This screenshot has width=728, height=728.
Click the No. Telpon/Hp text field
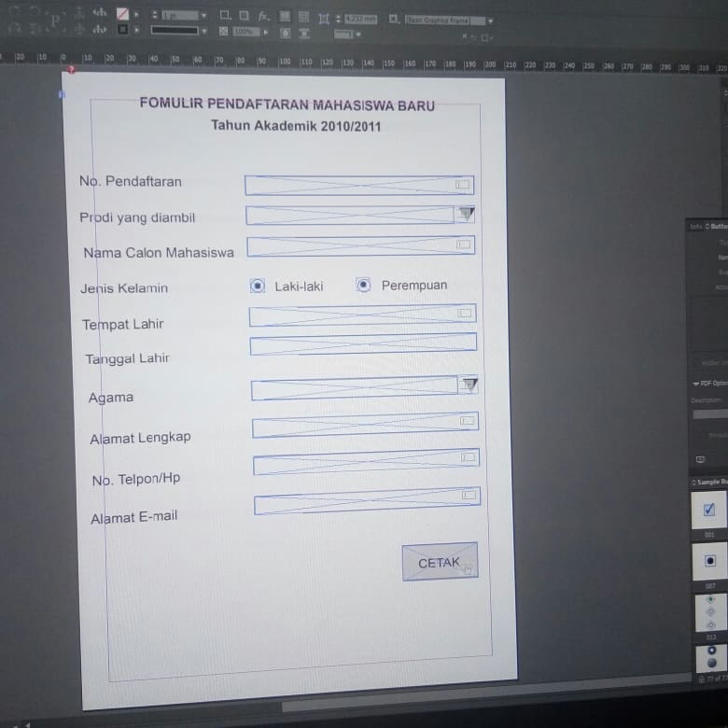(366, 462)
